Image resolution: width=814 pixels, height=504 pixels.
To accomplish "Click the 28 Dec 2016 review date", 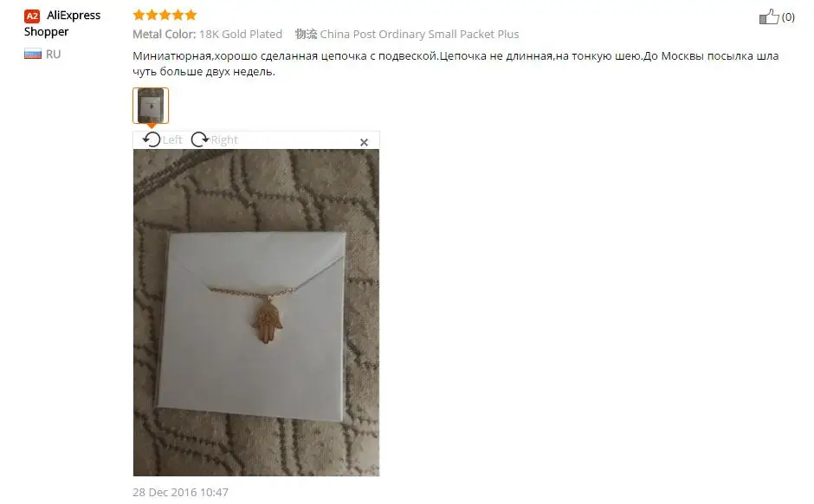I will coord(180,492).
